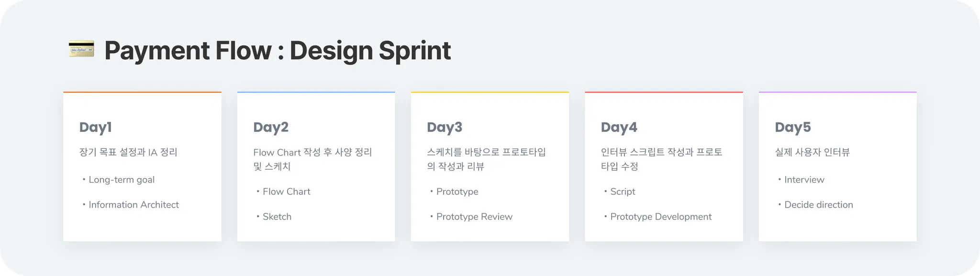Click the Payment Flow : Design Sprint title

click(x=277, y=50)
